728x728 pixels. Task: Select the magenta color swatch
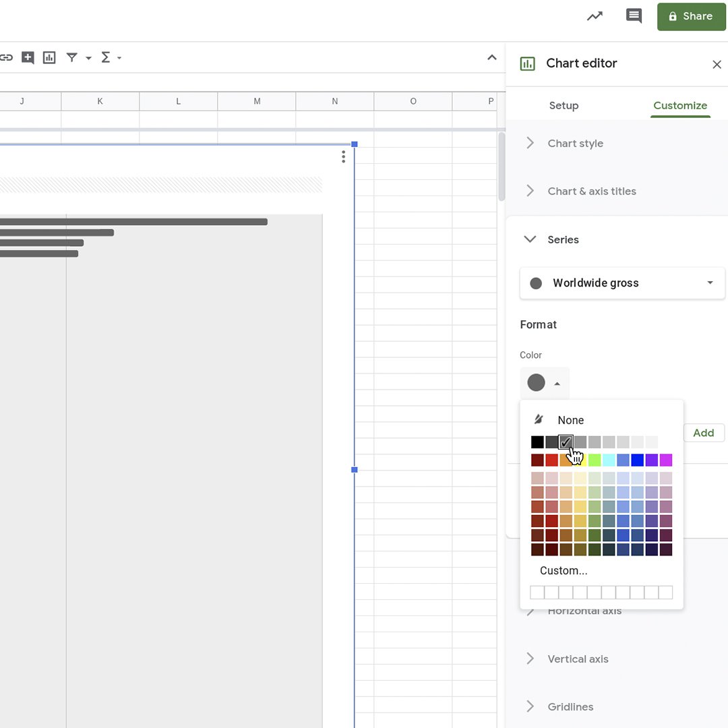point(666,460)
